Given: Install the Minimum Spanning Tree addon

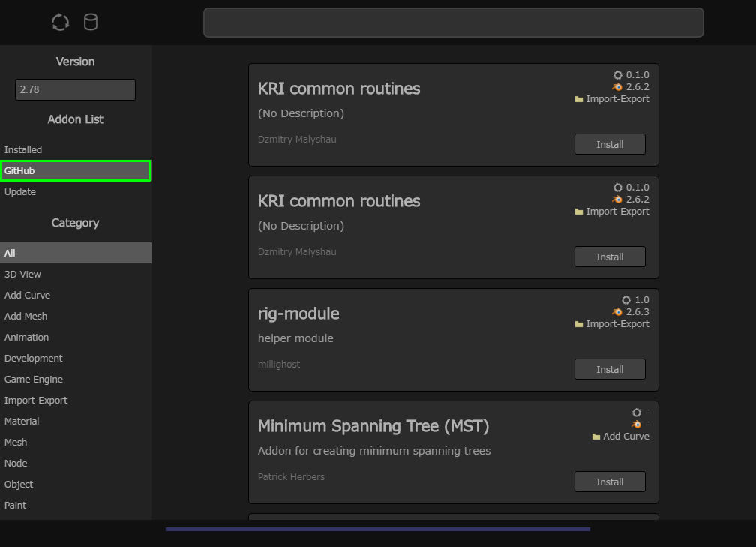Looking at the screenshot, I should [x=610, y=482].
